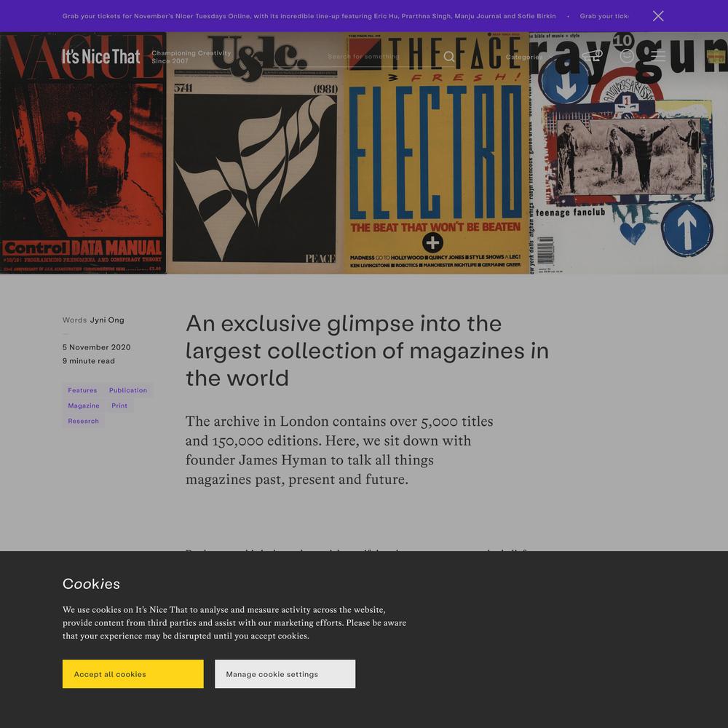Select the Print tag
The height and width of the screenshot is (728, 728).
point(119,405)
